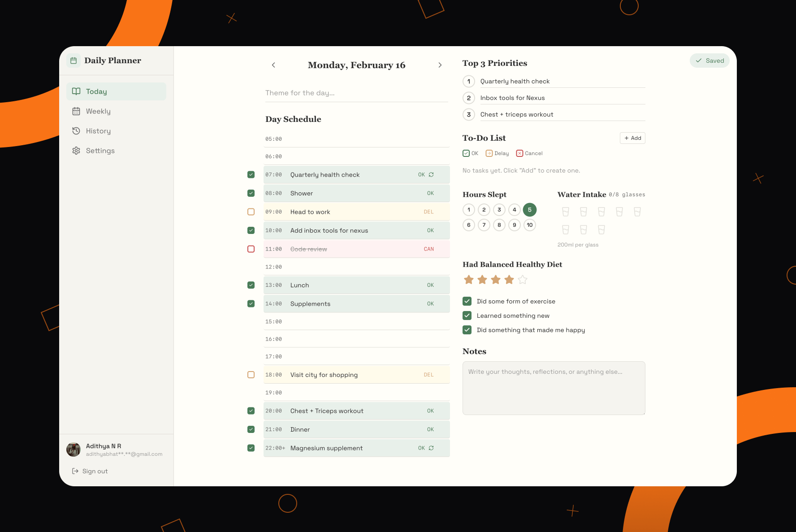The height and width of the screenshot is (532, 796).
Task: Click the empty 05:00 schedule slot
Action: click(357, 139)
